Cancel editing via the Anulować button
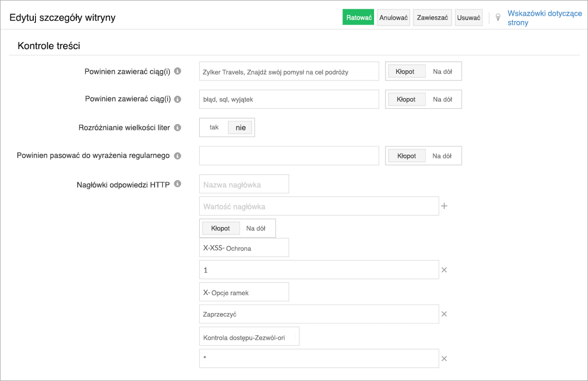 pyautogui.click(x=393, y=17)
